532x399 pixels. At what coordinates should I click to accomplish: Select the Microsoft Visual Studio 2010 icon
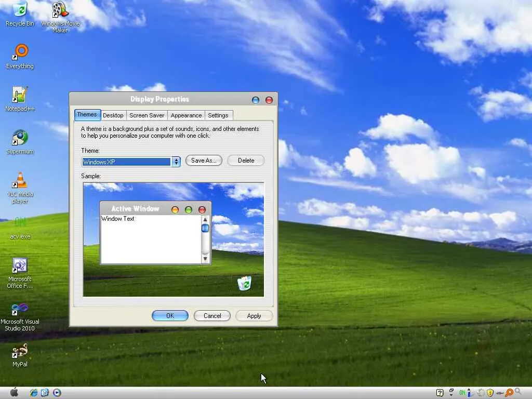20,317
